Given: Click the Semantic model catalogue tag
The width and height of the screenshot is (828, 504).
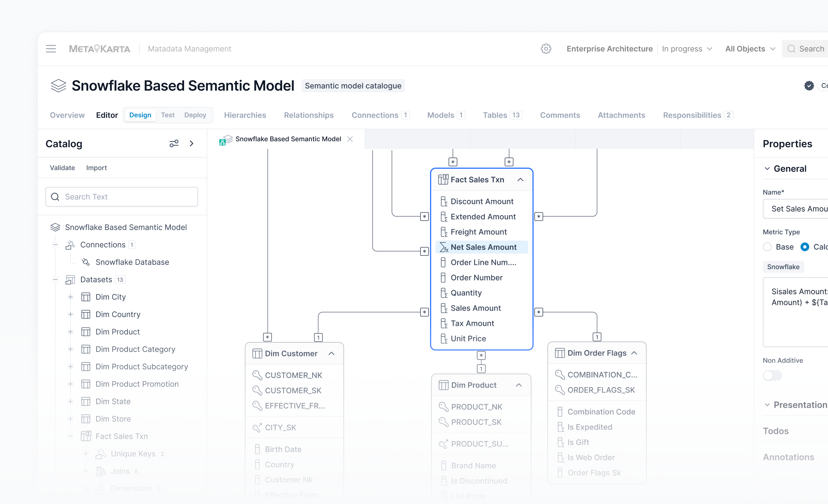Looking at the screenshot, I should pyautogui.click(x=353, y=86).
